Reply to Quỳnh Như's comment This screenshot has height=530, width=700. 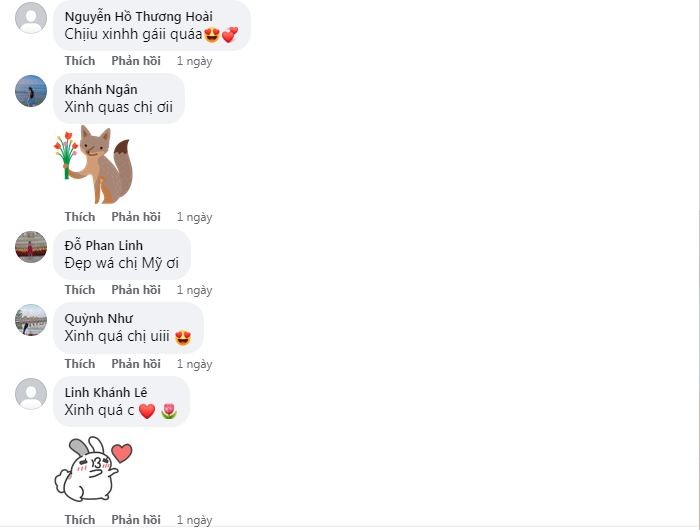click(136, 364)
